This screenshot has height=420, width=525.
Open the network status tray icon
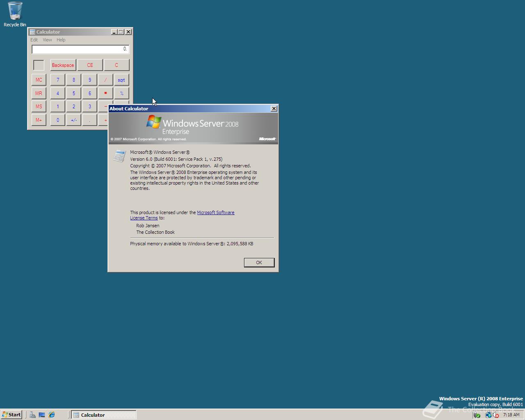pyautogui.click(x=488, y=415)
